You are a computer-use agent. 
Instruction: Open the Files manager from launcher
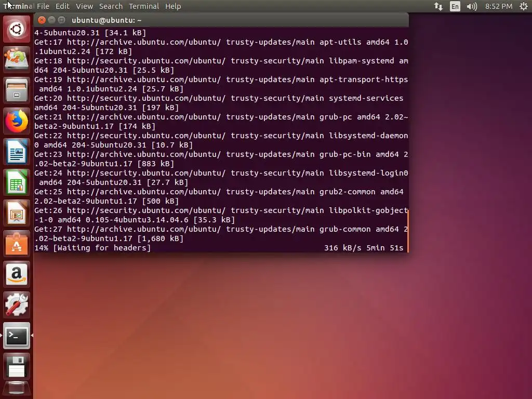click(x=17, y=90)
